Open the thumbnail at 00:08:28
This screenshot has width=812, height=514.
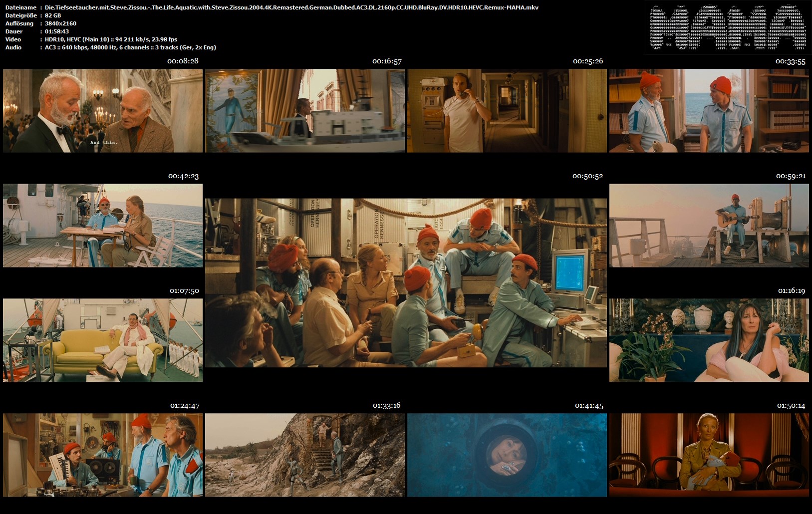103,111
